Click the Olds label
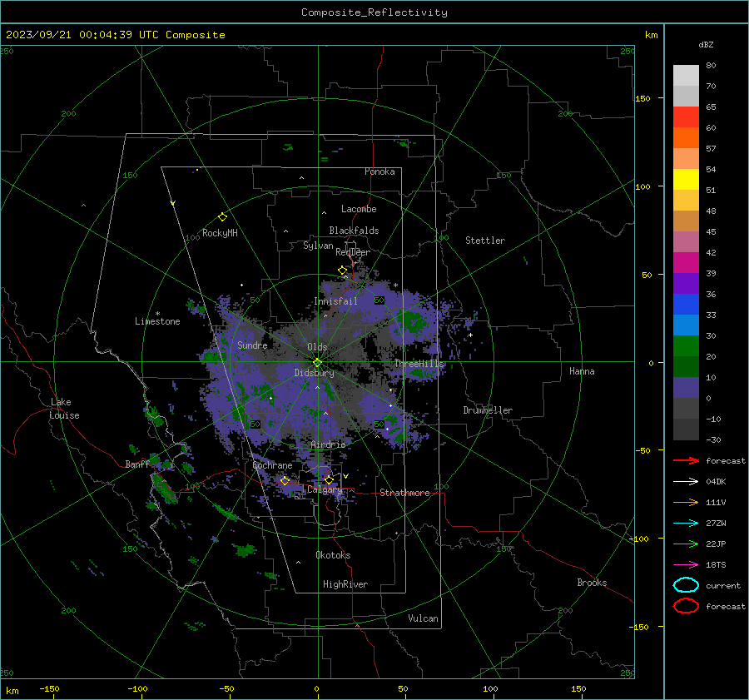Viewport: 749px width, 700px height. pos(317,347)
